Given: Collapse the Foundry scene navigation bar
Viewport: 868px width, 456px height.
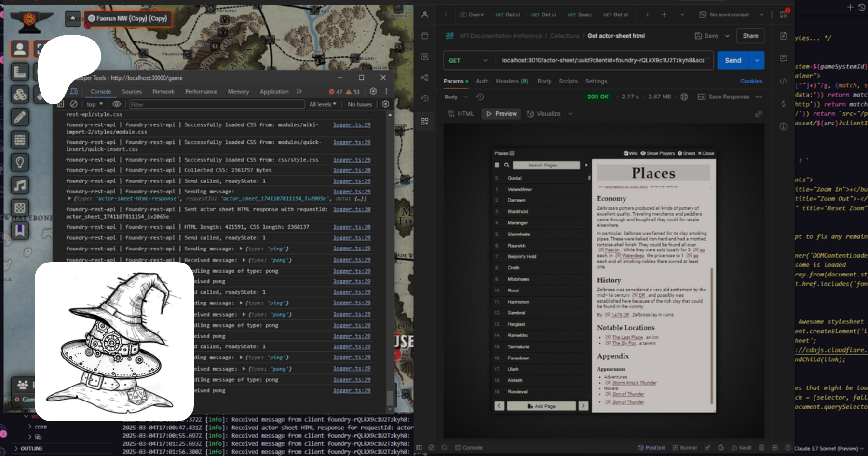Looking at the screenshot, I should (73, 18).
